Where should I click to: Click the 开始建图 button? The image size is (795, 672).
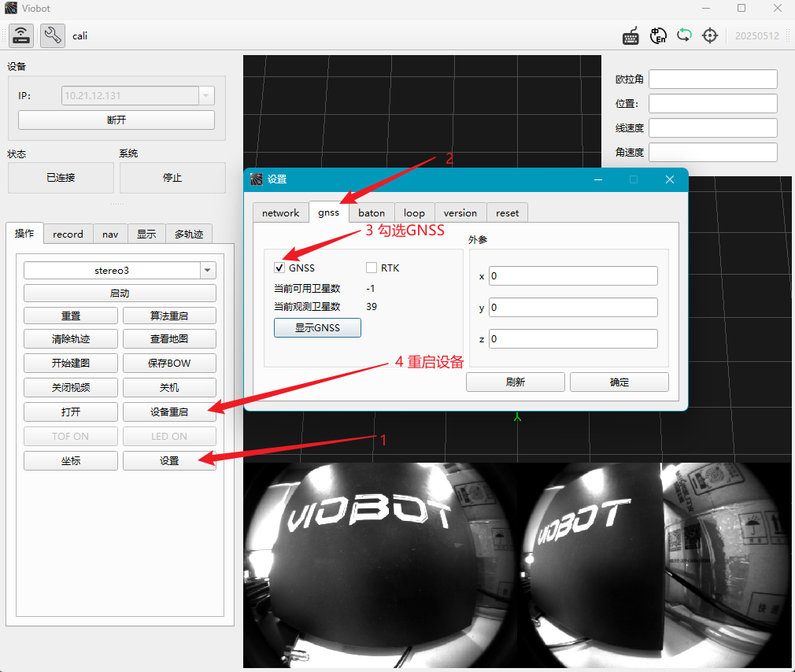click(71, 363)
